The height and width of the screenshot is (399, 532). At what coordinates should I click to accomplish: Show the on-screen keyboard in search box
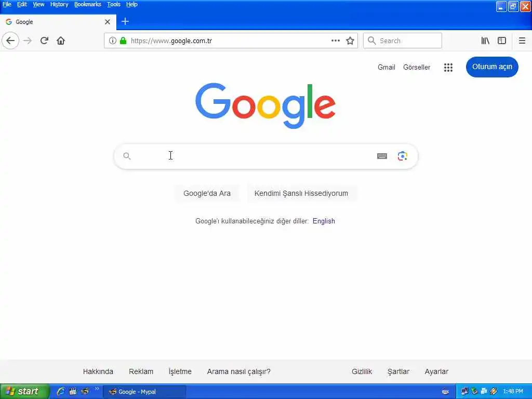pos(382,156)
